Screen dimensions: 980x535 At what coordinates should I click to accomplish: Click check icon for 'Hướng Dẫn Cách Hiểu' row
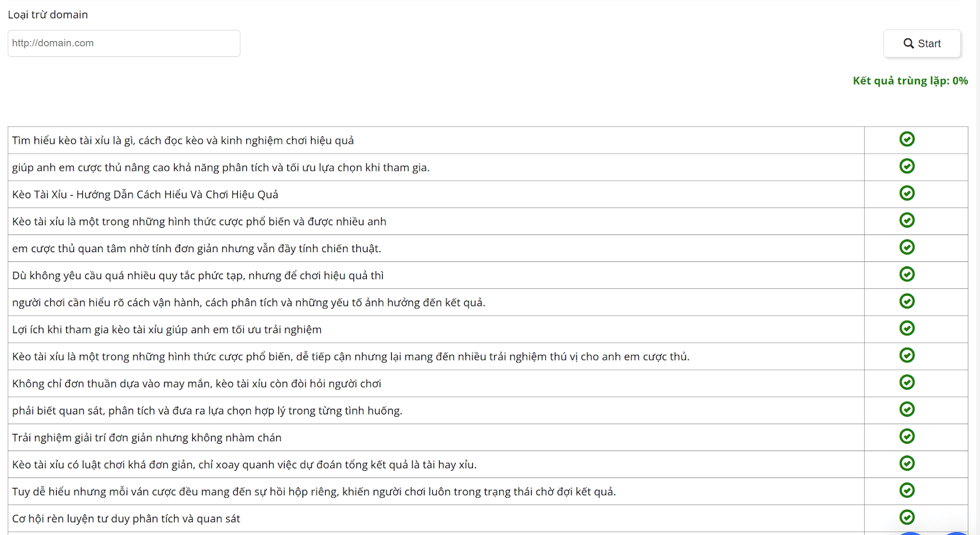coord(907,193)
